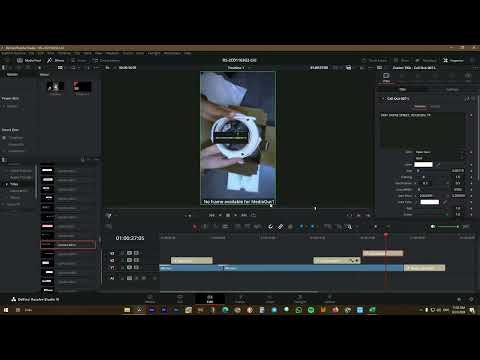Switch to the Fairlight page tab
Image resolution: width=480 pixels, height=360 pixels.
pyautogui.click(x=300, y=298)
